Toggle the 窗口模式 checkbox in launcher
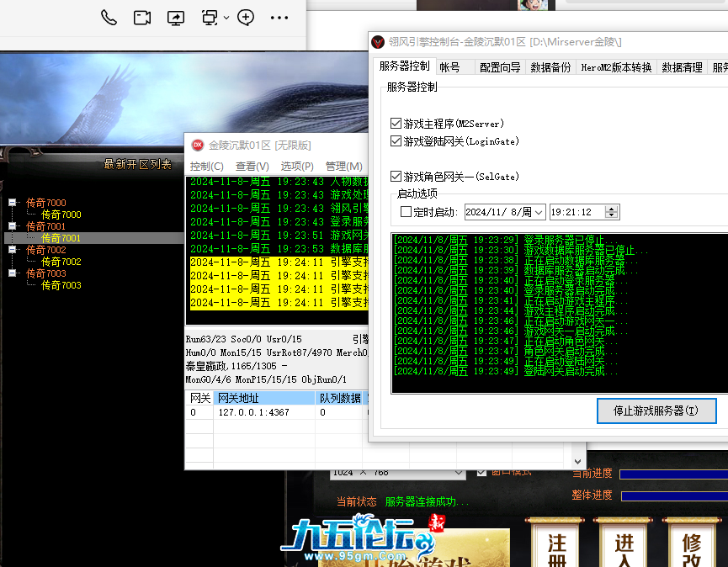The image size is (728, 567). click(x=482, y=472)
